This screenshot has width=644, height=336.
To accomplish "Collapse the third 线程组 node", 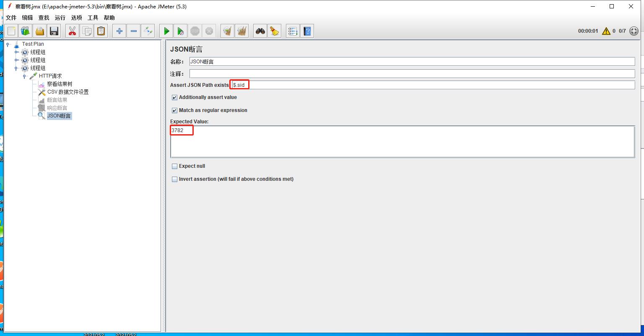I will 16,68.
